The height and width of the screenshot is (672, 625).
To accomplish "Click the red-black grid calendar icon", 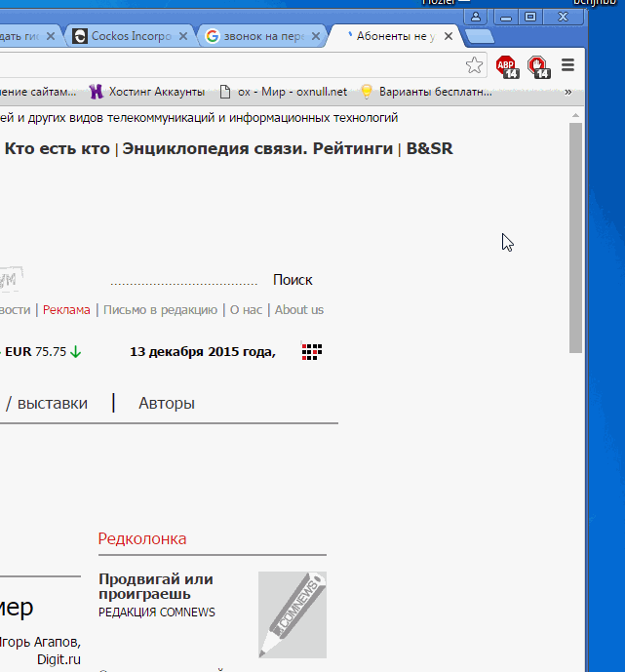I will [312, 352].
